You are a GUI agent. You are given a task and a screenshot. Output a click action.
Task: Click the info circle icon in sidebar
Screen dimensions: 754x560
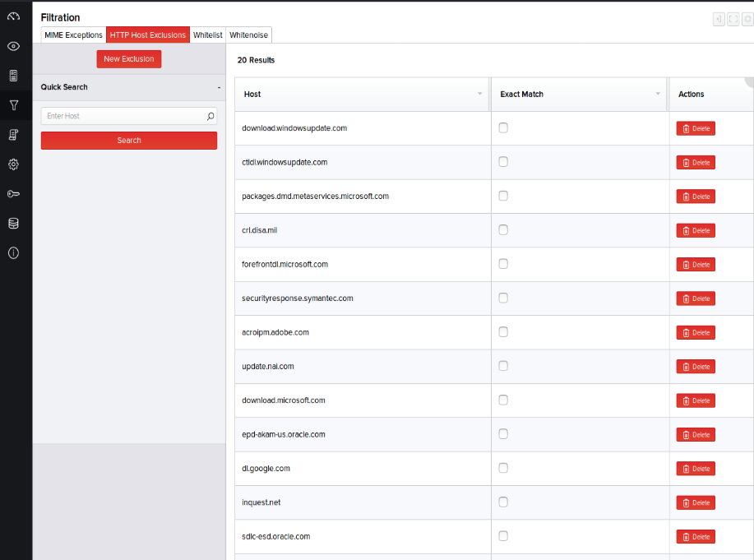click(x=13, y=253)
